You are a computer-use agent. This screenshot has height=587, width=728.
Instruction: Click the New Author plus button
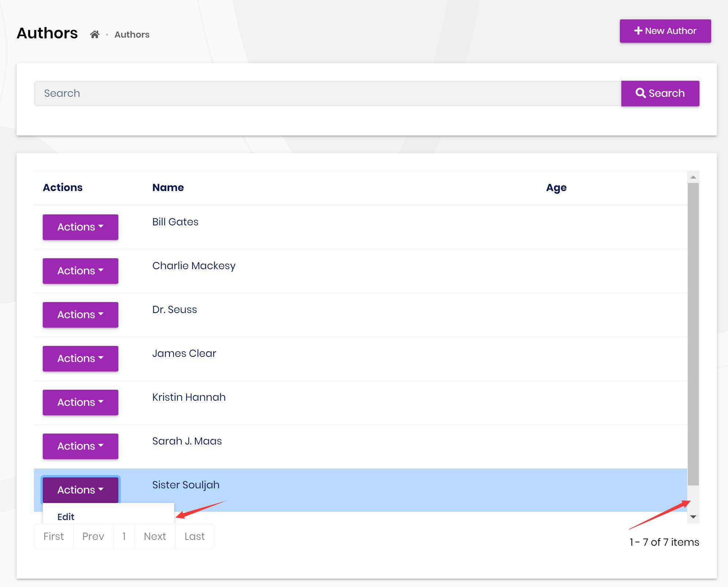click(x=665, y=31)
